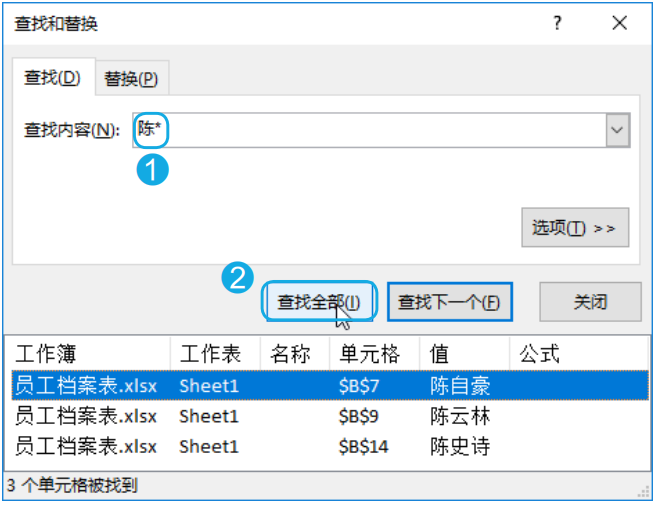Click the 查找下一个(F) button
Viewport: 656px width, 505px height.
[449, 302]
